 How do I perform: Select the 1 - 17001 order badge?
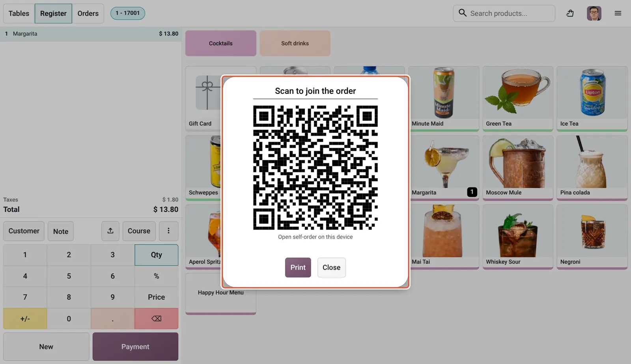(128, 13)
